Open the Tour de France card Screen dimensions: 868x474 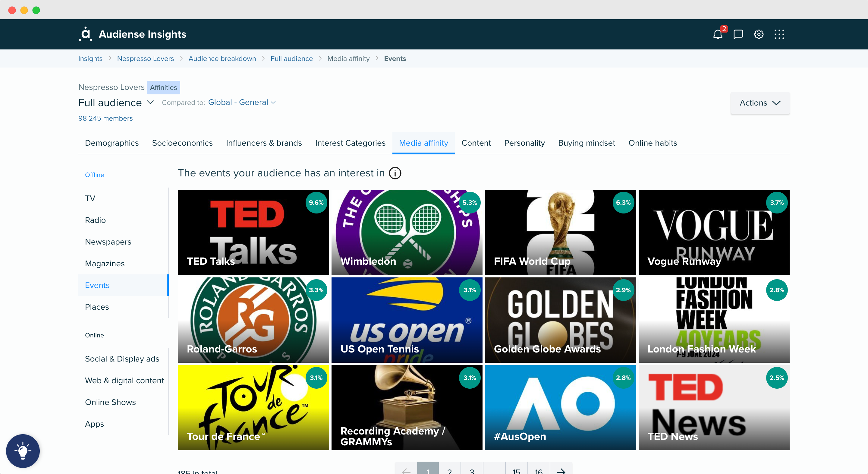[x=253, y=408]
